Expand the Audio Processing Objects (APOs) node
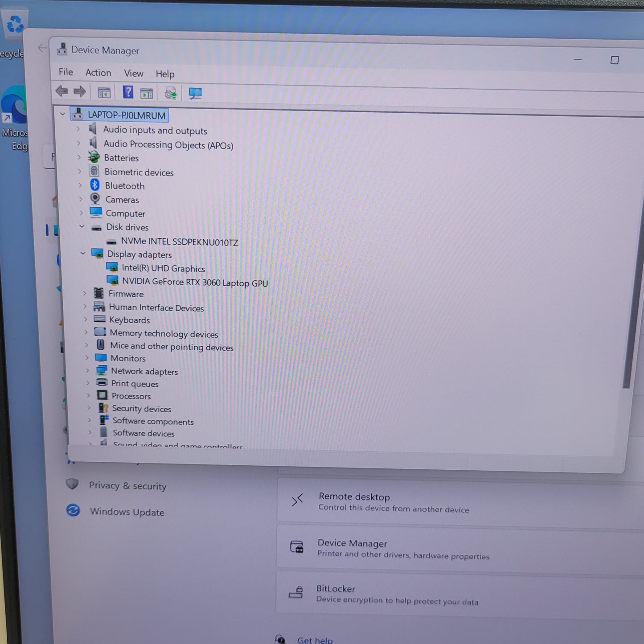This screenshot has width=644, height=644. click(x=79, y=143)
